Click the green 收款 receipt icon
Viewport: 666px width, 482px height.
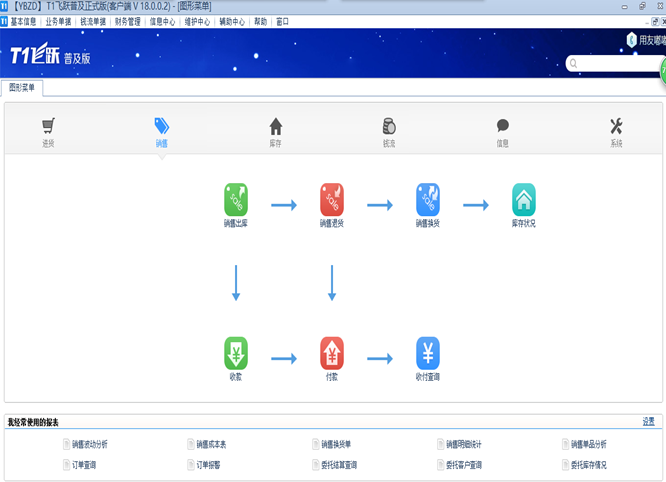tap(236, 353)
